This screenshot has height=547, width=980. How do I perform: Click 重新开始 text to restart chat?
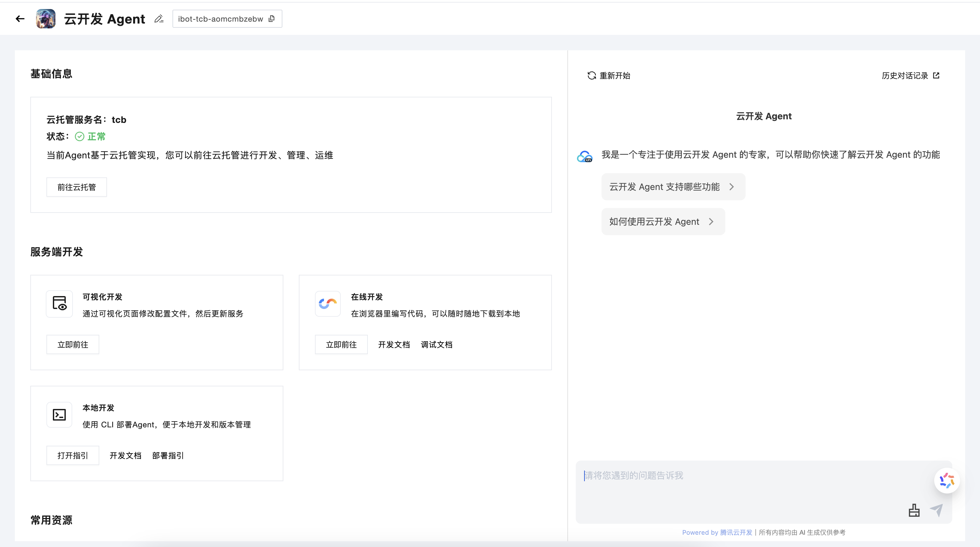pyautogui.click(x=615, y=76)
